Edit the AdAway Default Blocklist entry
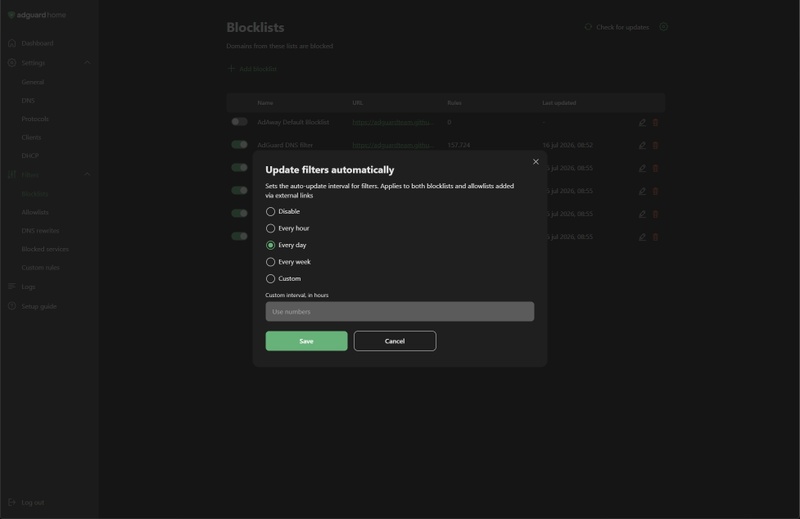Image resolution: width=800 pixels, height=519 pixels. click(x=642, y=122)
